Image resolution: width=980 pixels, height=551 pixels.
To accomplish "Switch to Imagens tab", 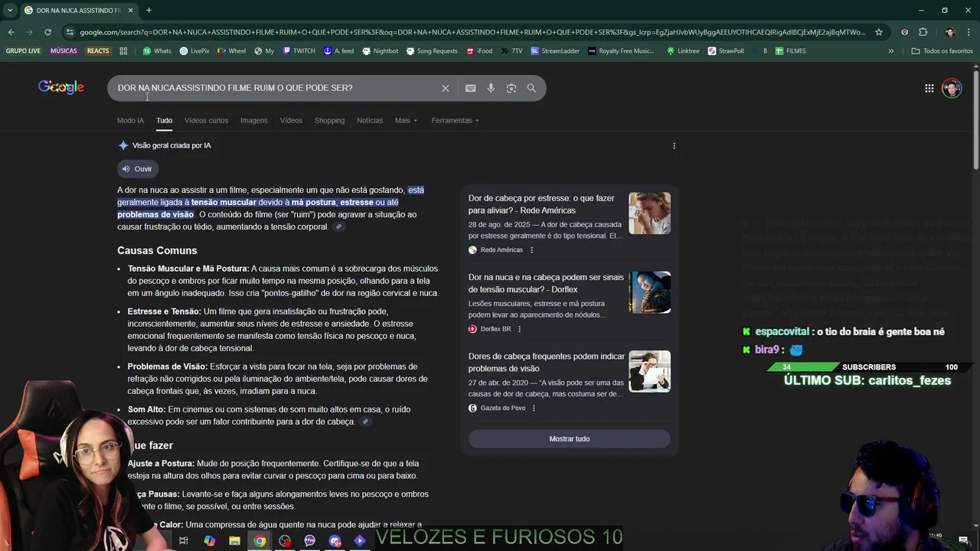I will coord(254,120).
